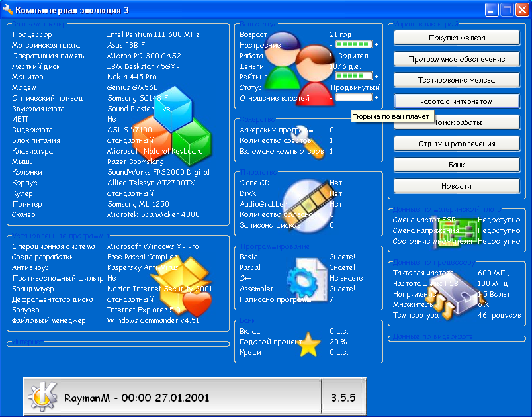Click Free Pascal Compiler value
This screenshot has height=417, width=532.
tap(142, 257)
